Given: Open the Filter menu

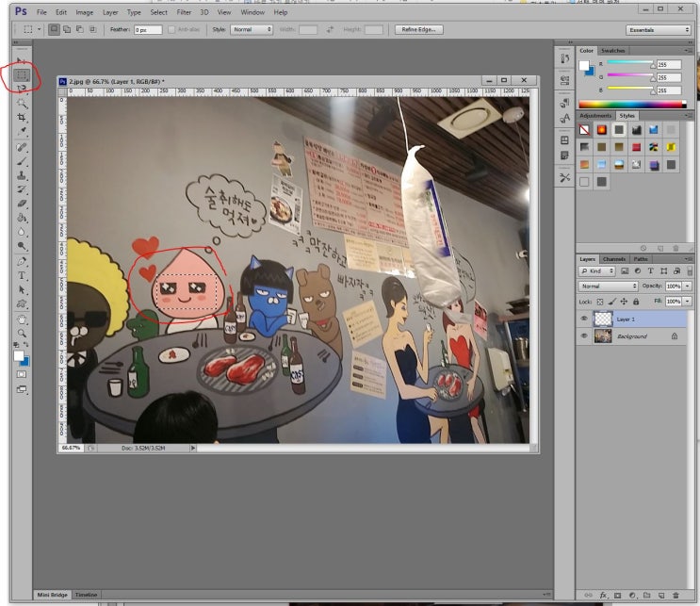Looking at the screenshot, I should coord(184,12).
